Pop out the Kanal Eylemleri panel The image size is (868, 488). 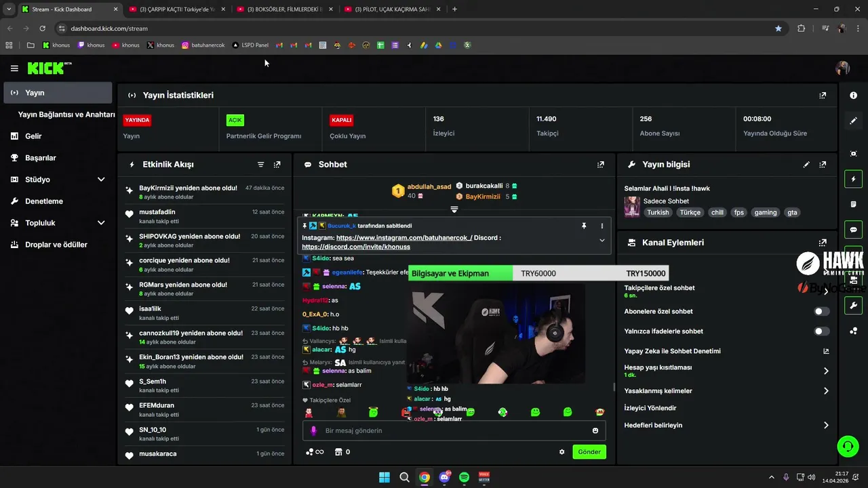pos(823,243)
